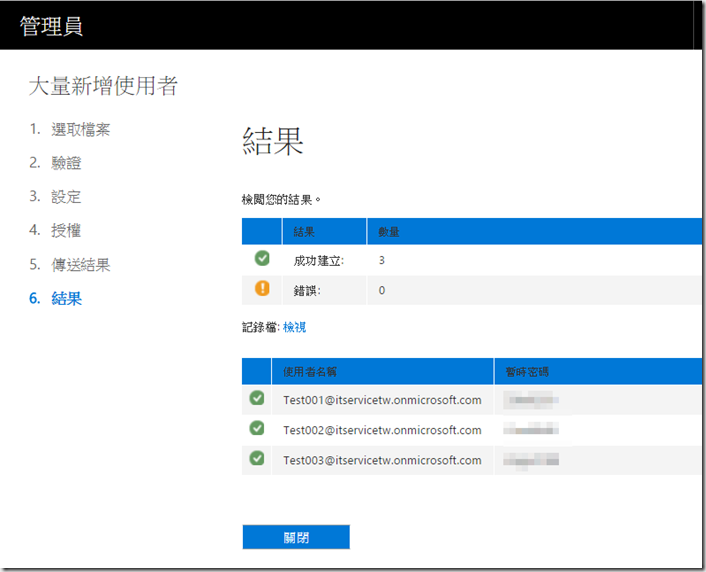This screenshot has height=572, width=706.
Task: Click the green checkmark next to Test002 user
Action: click(257, 429)
